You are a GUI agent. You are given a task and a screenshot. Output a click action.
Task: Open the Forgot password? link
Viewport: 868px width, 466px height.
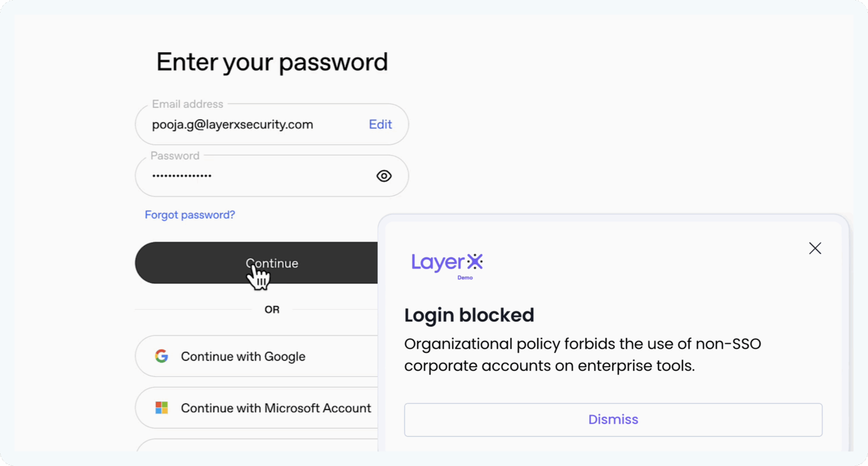(x=190, y=215)
